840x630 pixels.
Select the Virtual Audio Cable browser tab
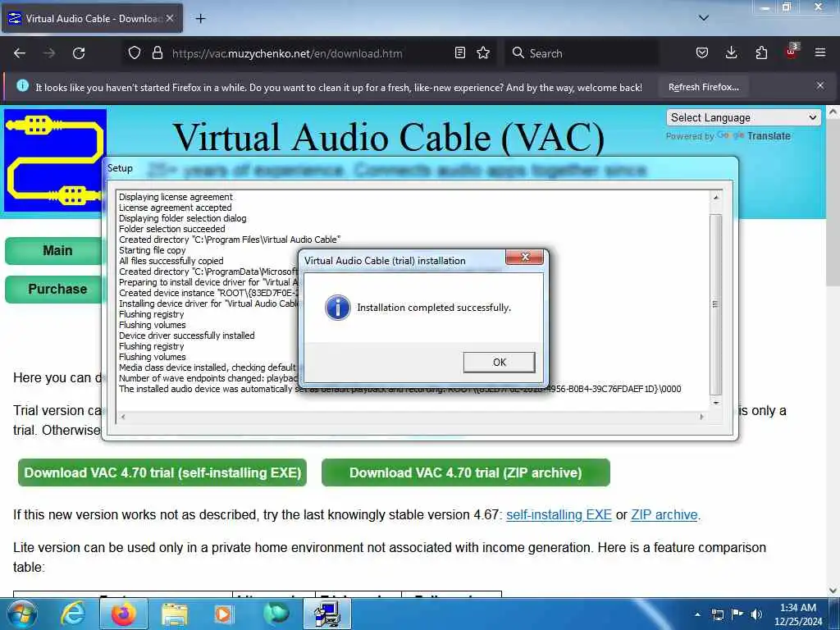(x=92, y=18)
